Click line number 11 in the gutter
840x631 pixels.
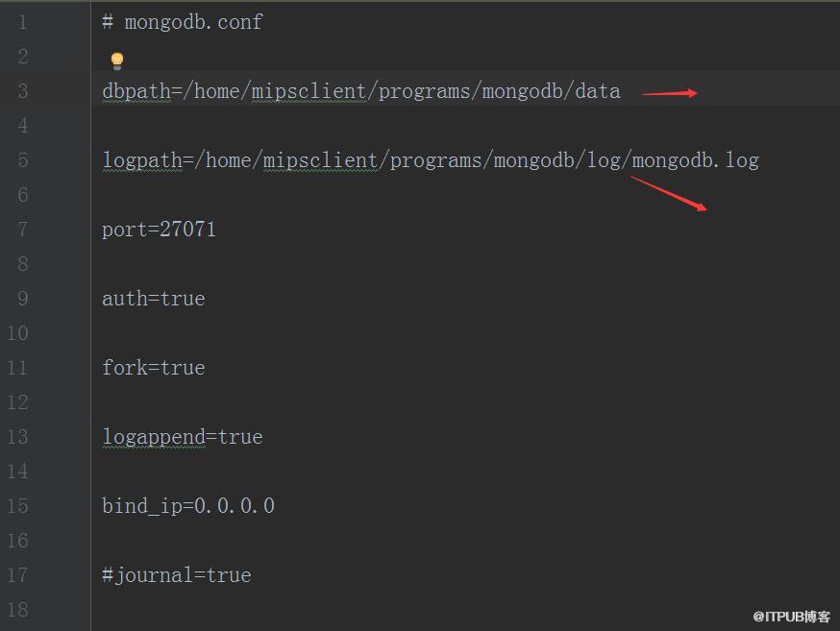coord(17,368)
